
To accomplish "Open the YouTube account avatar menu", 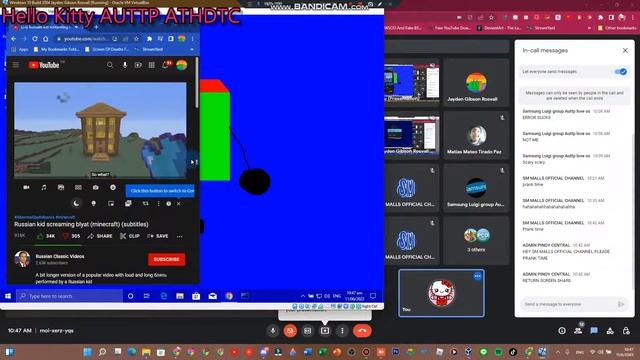I will coord(182,65).
